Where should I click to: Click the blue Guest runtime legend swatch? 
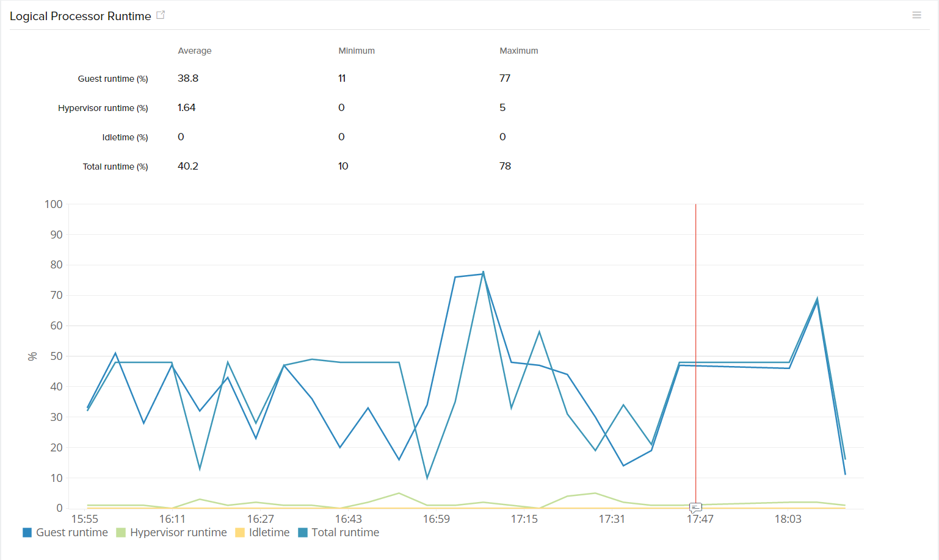27,533
